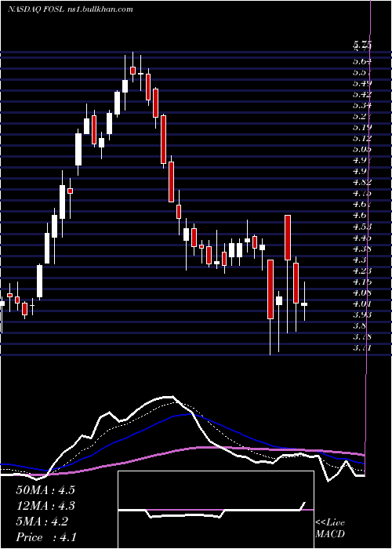Click the 4.3 price axis label
This screenshot has height=549, width=392.
click(x=360, y=260)
